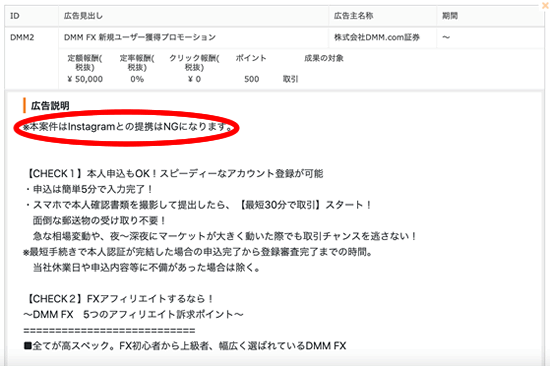The image size is (550, 366).
Task: Click the 500 points value
Action: pos(251,79)
